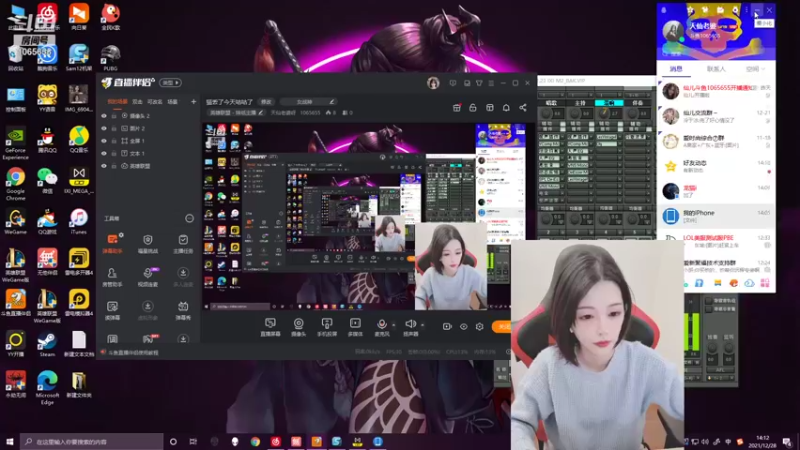This screenshot has width=800, height=450.
Task: Click the 修改 button next to stream title
Action: [266, 102]
